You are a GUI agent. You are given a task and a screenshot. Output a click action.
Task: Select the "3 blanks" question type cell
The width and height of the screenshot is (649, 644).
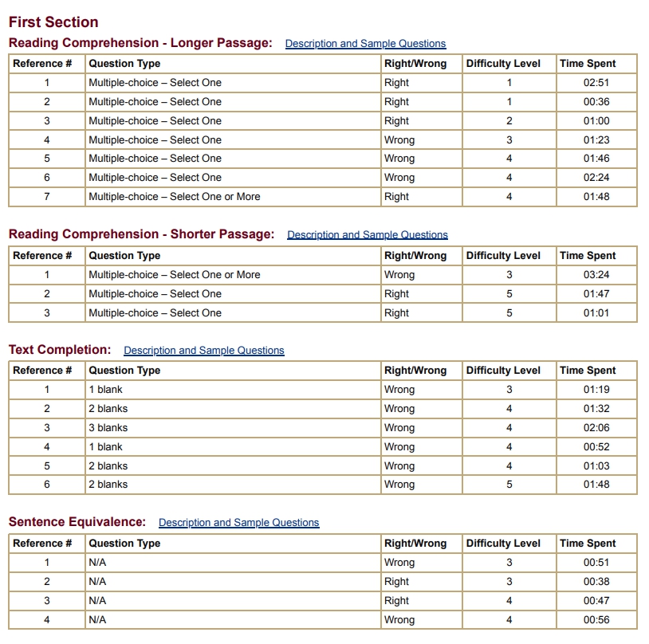tap(108, 428)
